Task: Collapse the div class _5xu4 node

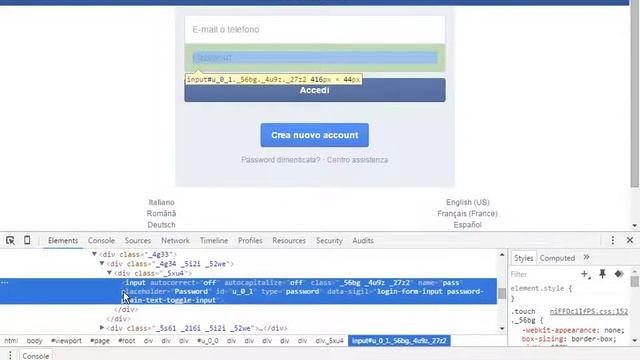Action: pyautogui.click(x=109, y=273)
